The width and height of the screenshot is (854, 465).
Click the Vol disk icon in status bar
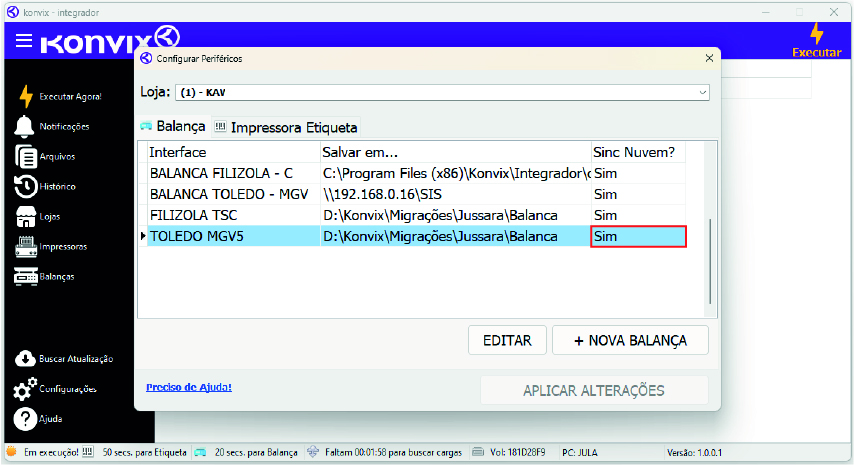(x=478, y=452)
